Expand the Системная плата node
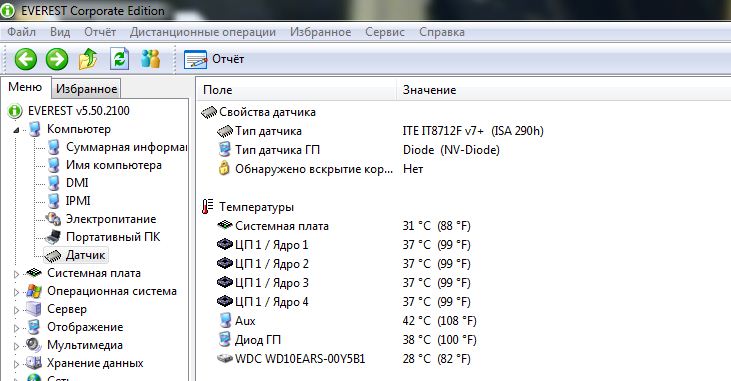731x381 pixels. click(16, 274)
